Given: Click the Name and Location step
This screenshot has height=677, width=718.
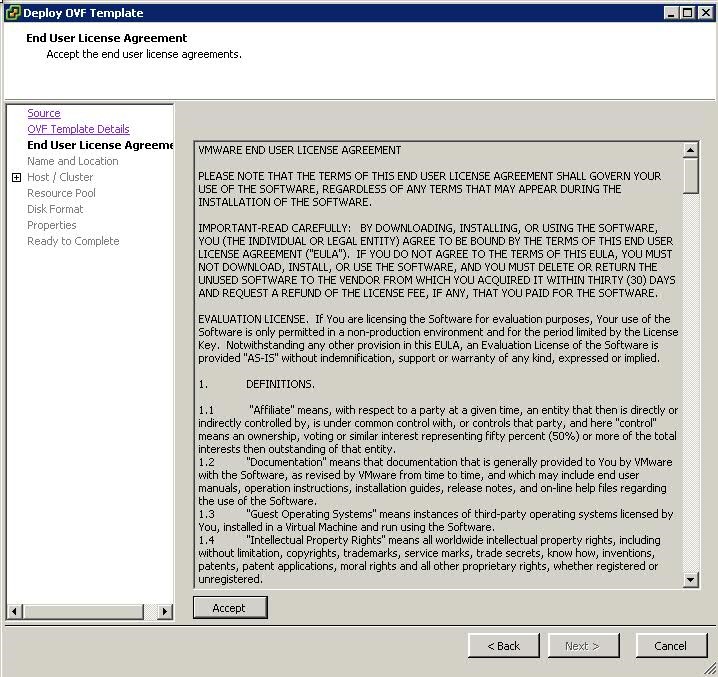Looking at the screenshot, I should (73, 161).
